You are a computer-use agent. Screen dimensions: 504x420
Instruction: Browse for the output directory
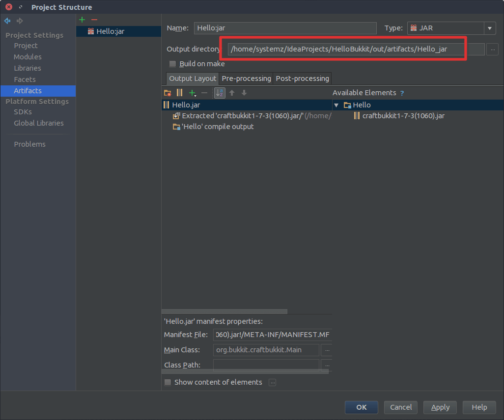click(493, 49)
